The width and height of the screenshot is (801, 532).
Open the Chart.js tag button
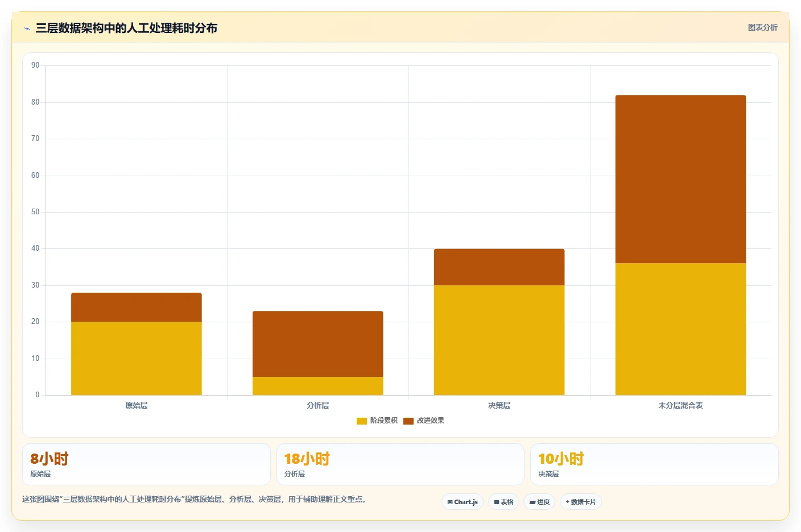[x=463, y=502]
